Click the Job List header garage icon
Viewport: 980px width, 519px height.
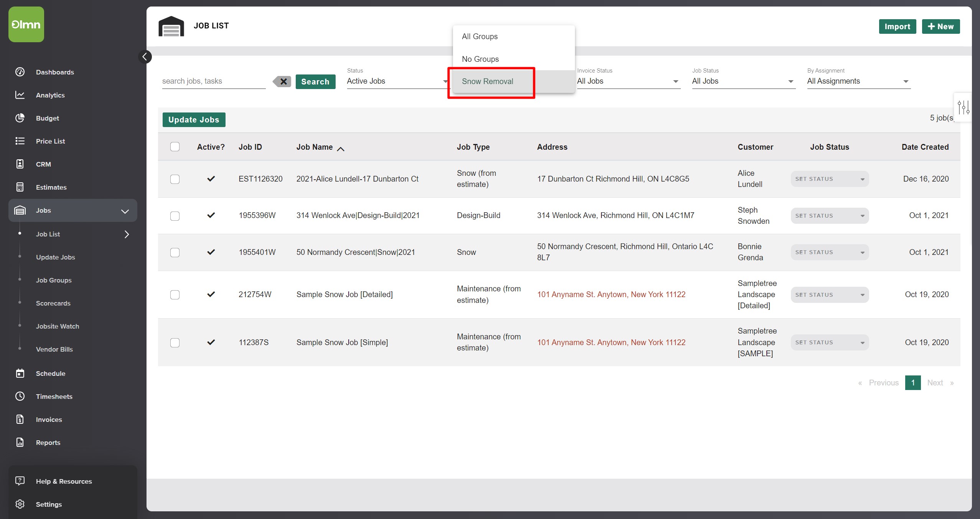tap(171, 26)
